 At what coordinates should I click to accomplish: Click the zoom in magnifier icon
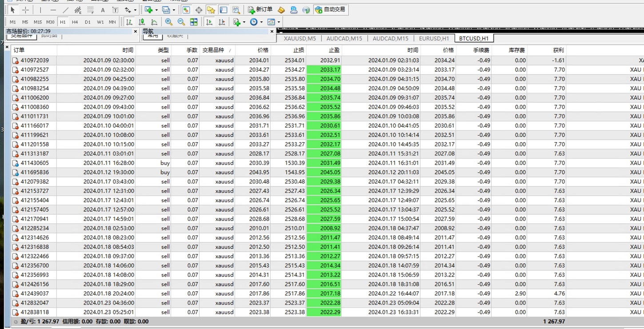tap(169, 22)
